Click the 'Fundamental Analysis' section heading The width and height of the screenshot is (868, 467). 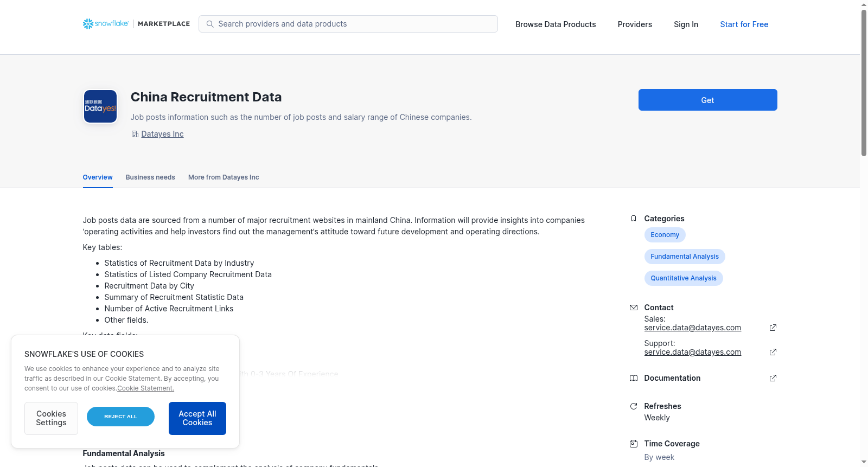124,453
